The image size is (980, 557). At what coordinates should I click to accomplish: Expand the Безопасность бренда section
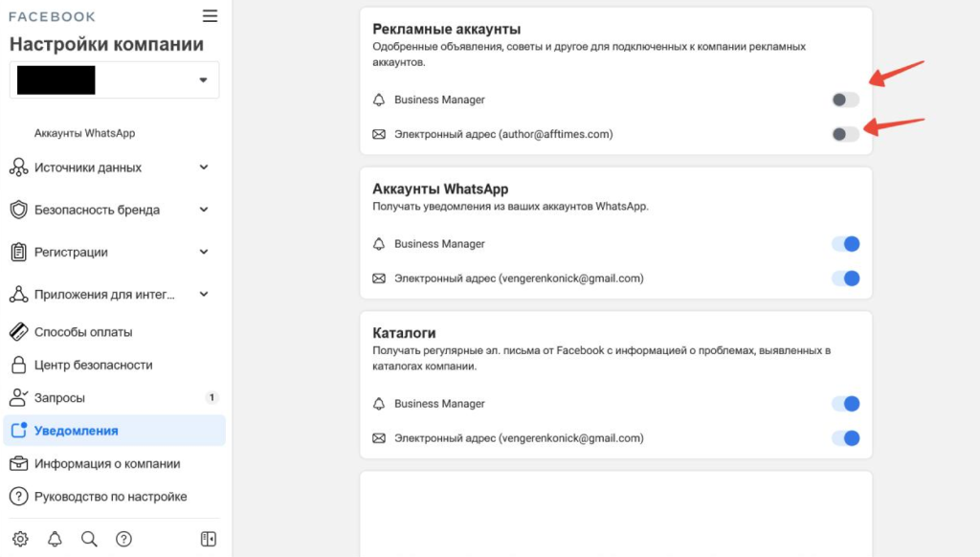pos(204,210)
